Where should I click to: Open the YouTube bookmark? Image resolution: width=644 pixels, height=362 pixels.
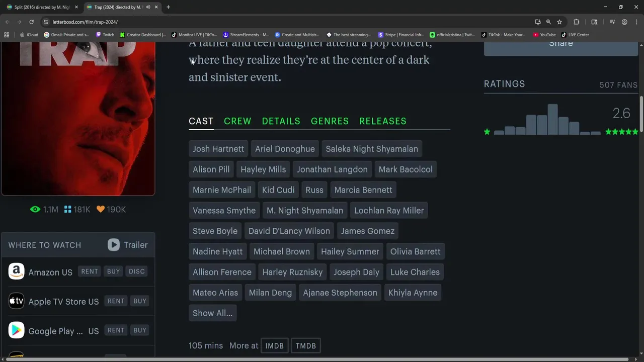point(544,35)
